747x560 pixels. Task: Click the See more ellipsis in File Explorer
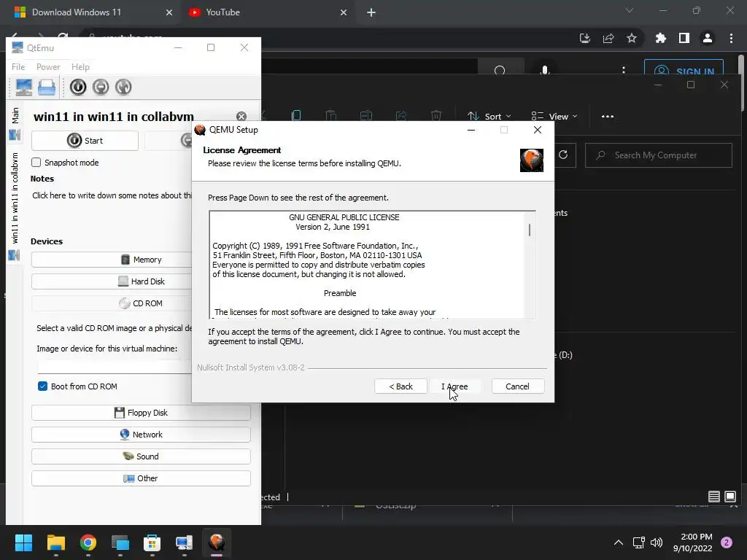coord(608,116)
